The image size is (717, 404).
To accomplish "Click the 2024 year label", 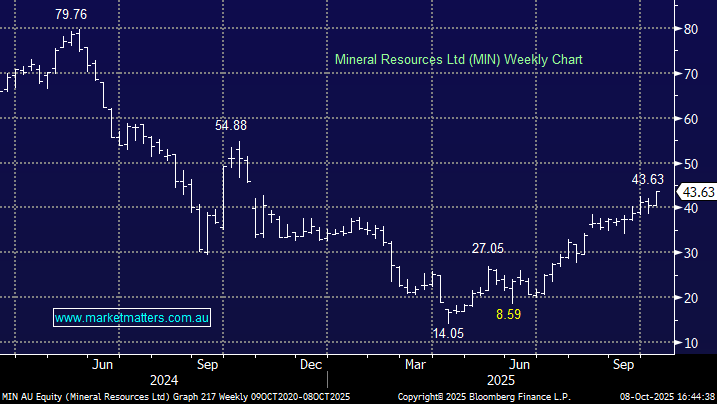I will pyautogui.click(x=164, y=380).
